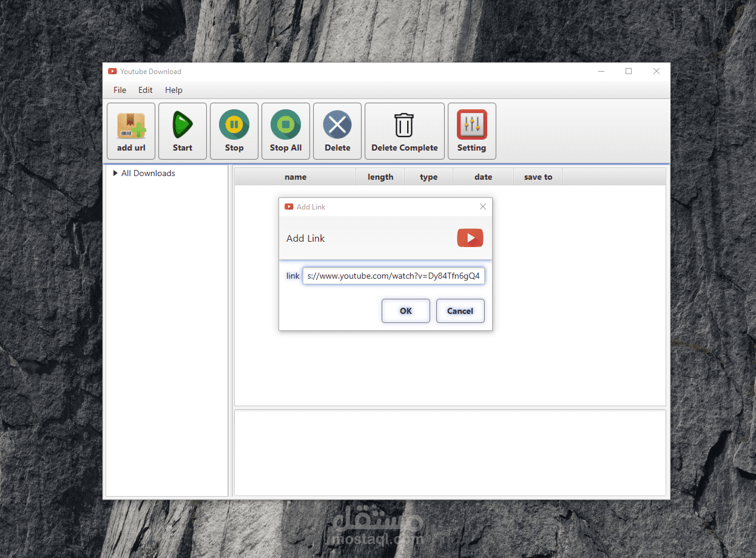
Task: Click the Stop All toolbar button
Action: [x=286, y=131]
